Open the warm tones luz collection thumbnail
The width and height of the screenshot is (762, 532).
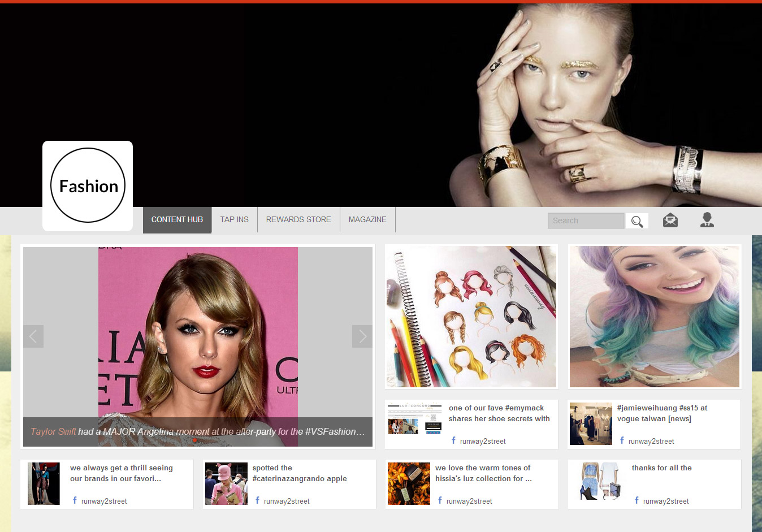(409, 484)
